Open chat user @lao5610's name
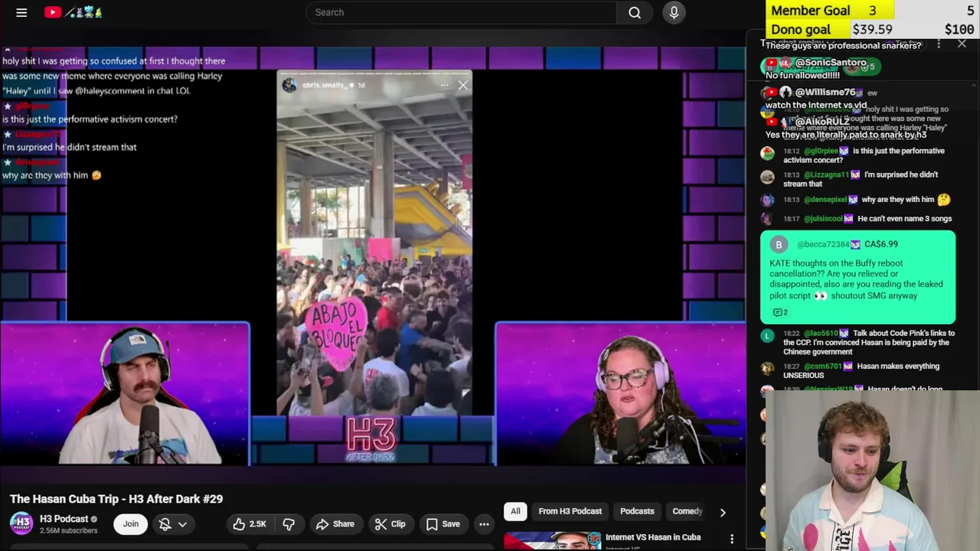This screenshot has width=980, height=551. (821, 333)
